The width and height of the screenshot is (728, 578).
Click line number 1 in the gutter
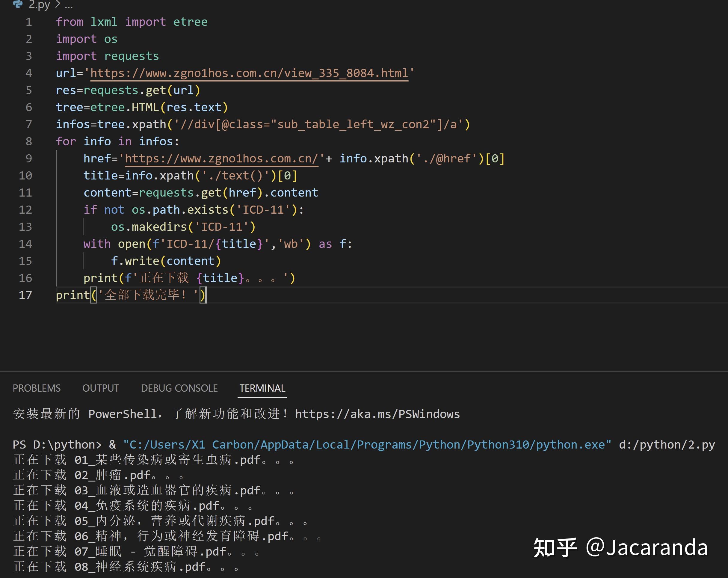coord(29,22)
